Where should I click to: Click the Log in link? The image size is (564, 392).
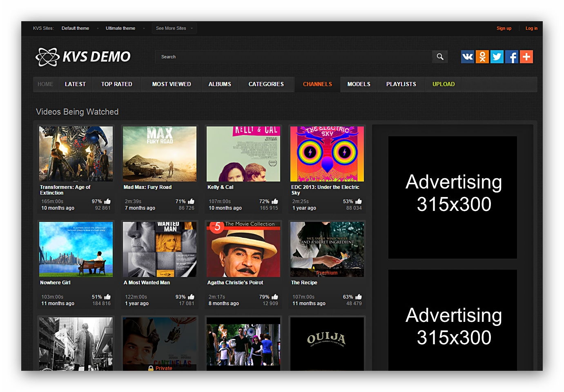[531, 29]
